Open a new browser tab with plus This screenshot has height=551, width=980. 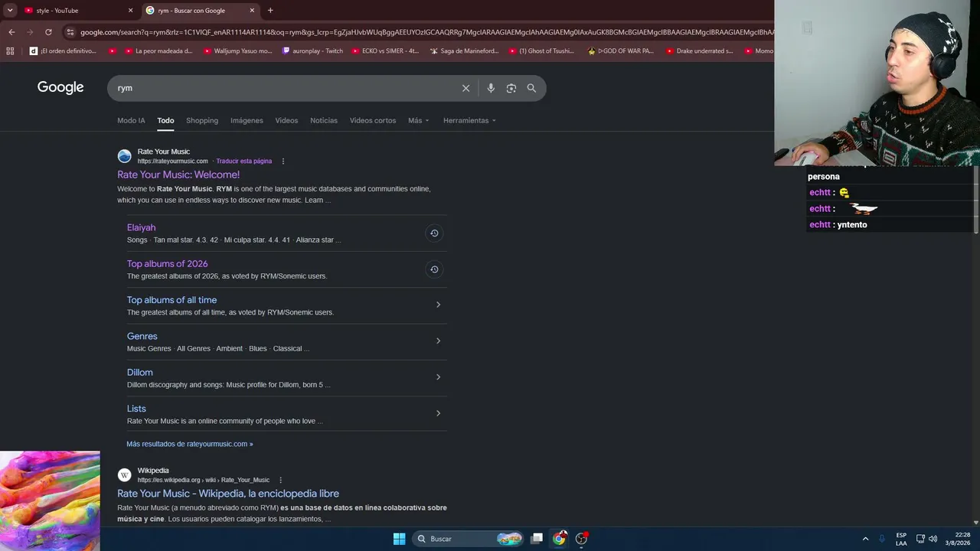pos(270,11)
